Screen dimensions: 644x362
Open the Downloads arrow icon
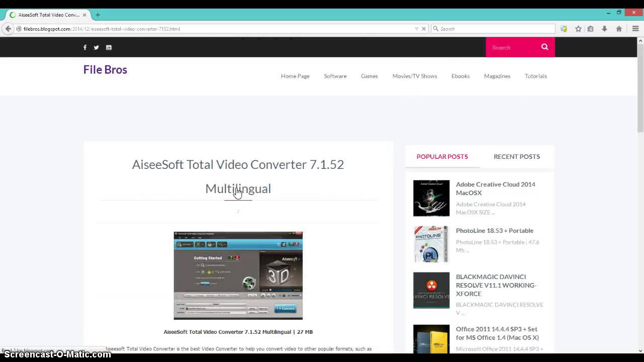(x=604, y=29)
